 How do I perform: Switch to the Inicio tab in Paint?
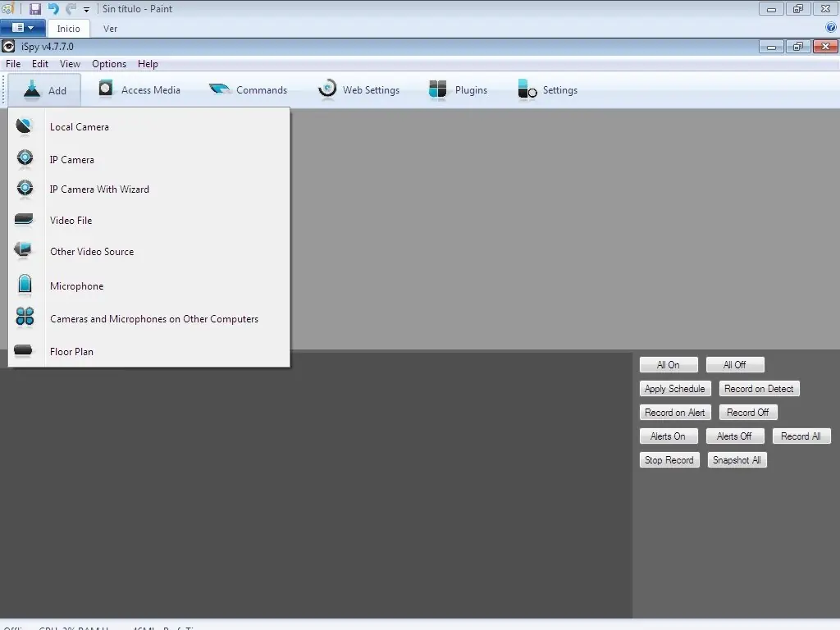pyautogui.click(x=69, y=29)
